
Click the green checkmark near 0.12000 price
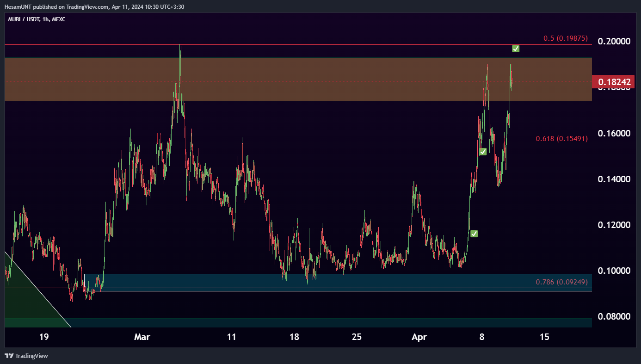pos(474,234)
